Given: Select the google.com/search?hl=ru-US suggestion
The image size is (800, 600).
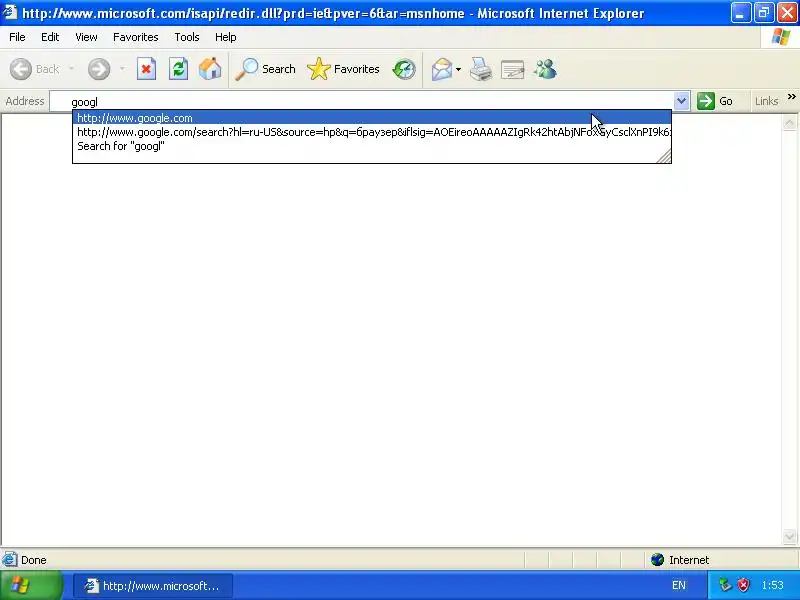Looking at the screenshot, I should coord(372,132).
